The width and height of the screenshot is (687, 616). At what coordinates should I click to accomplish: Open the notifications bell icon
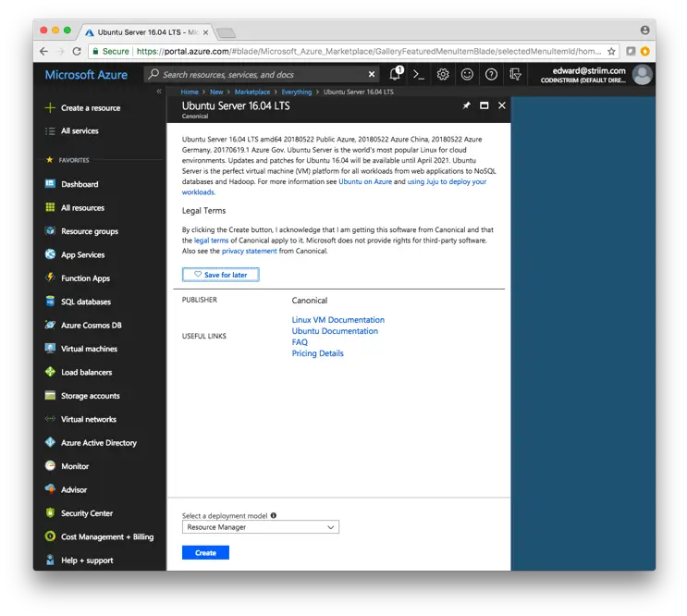[395, 74]
